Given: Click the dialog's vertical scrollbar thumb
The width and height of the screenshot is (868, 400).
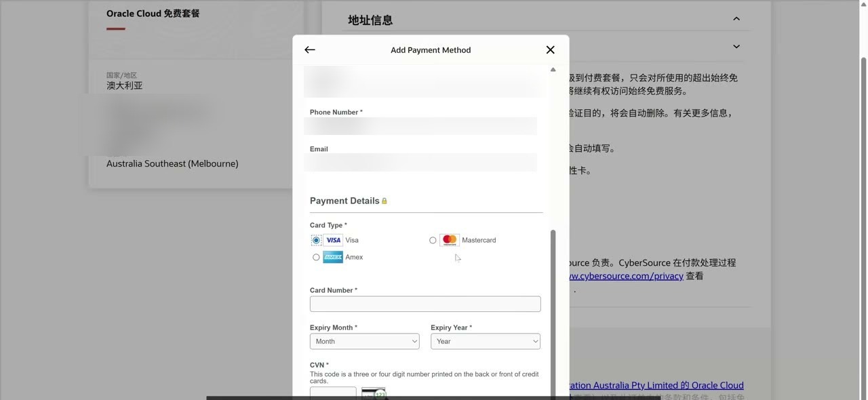Looking at the screenshot, I should click(553, 312).
